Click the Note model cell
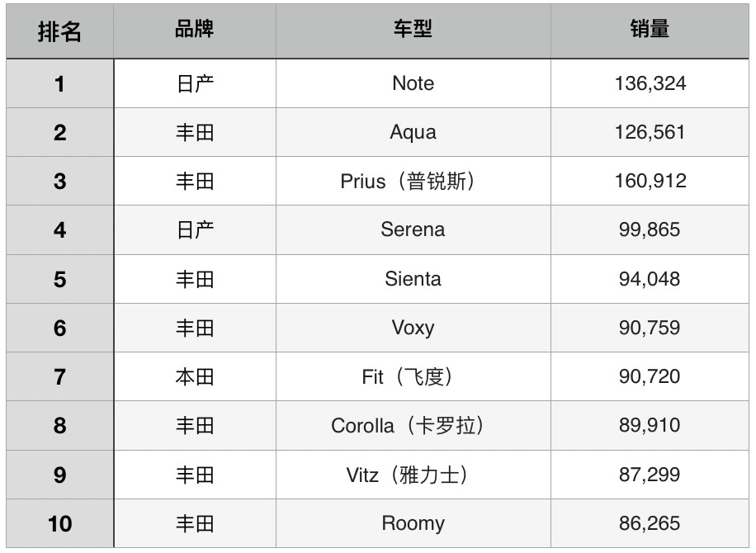Viewport: 756px width, 553px height. pos(413,83)
